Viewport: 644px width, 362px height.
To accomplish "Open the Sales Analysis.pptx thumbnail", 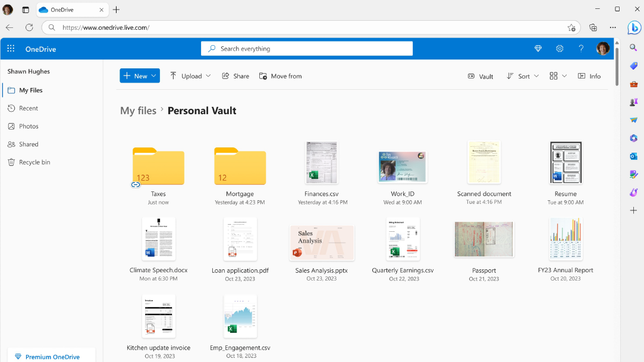I will (x=322, y=243).
